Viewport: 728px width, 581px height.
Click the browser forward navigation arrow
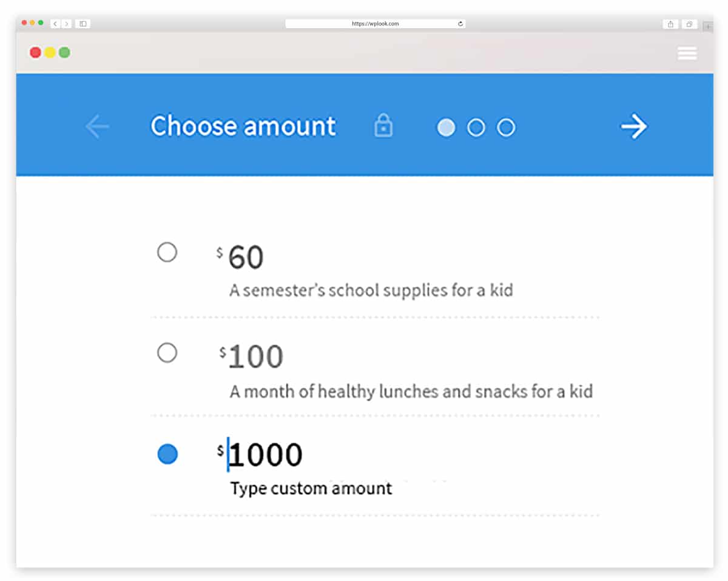click(x=66, y=24)
